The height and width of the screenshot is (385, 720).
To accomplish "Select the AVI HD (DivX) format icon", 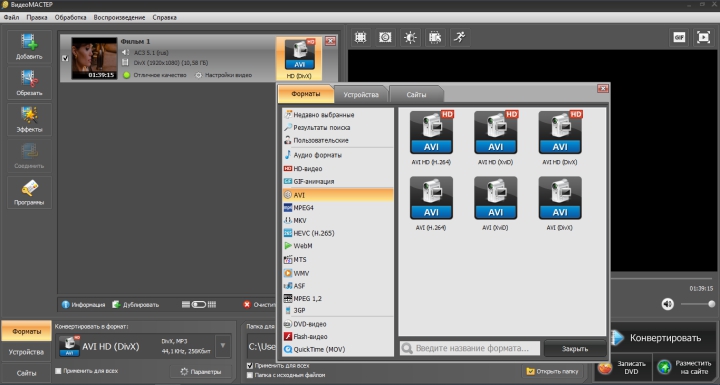I will pyautogui.click(x=560, y=133).
